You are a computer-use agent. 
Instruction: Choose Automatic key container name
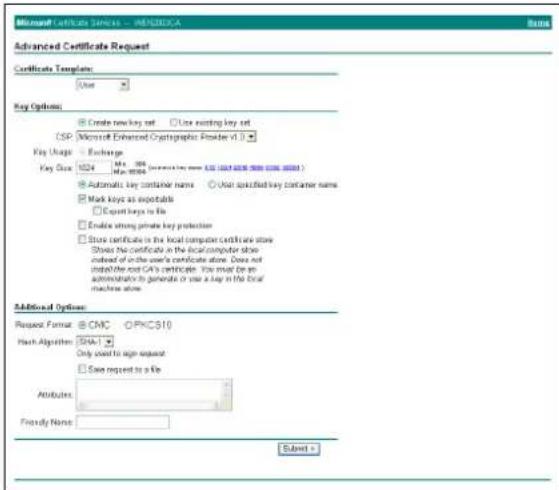click(82, 185)
